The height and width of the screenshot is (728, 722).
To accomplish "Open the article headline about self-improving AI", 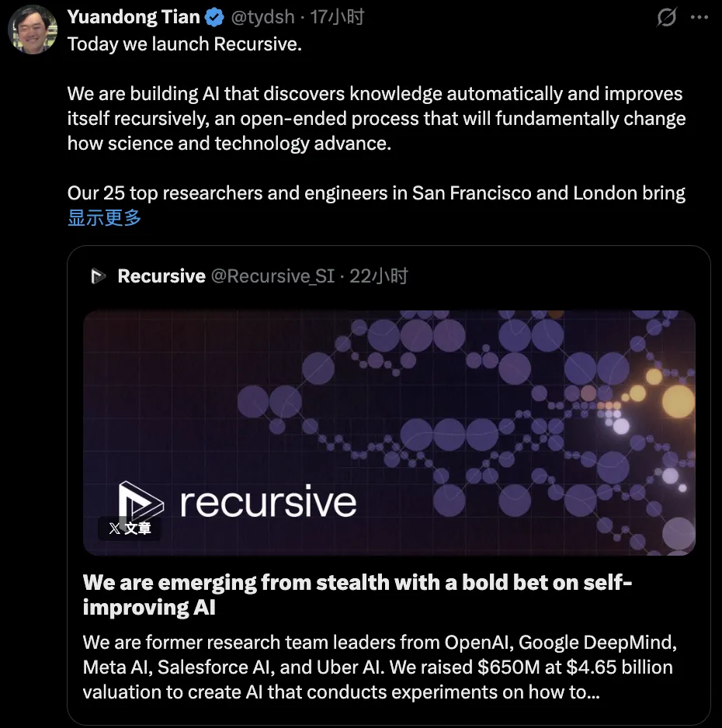I will click(358, 595).
